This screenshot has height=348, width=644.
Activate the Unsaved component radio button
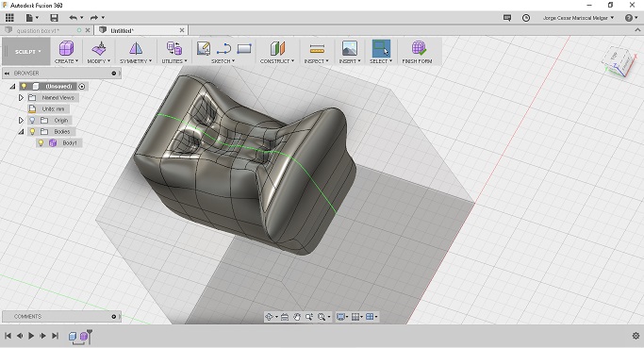coord(82,86)
